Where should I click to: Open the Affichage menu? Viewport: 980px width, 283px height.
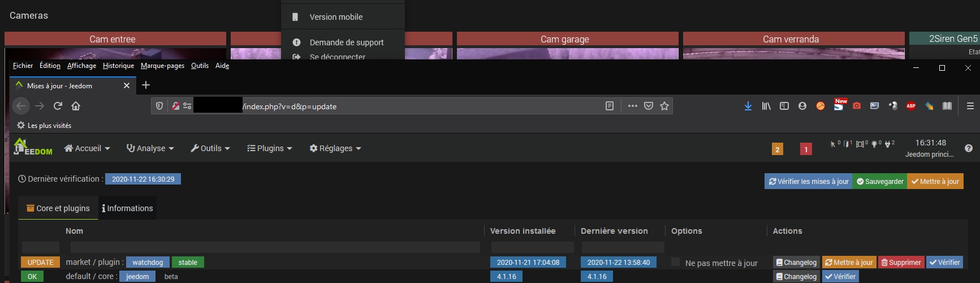pos(81,66)
